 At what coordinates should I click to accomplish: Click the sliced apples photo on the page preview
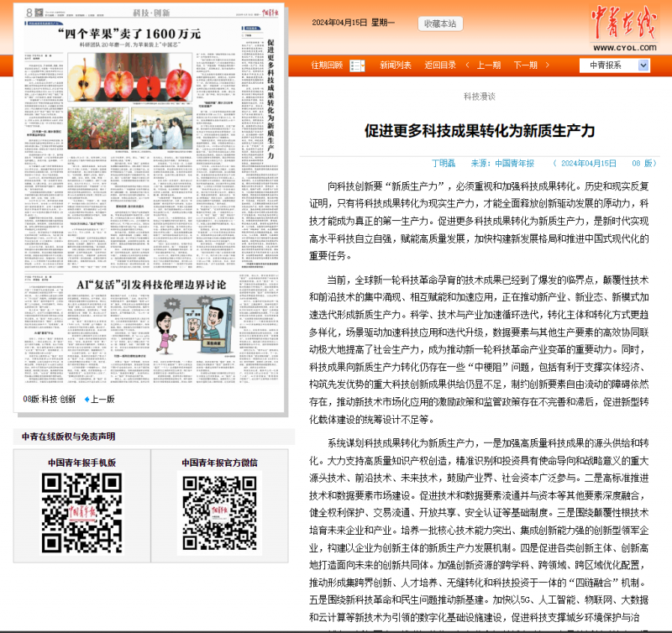[x=130, y=77]
